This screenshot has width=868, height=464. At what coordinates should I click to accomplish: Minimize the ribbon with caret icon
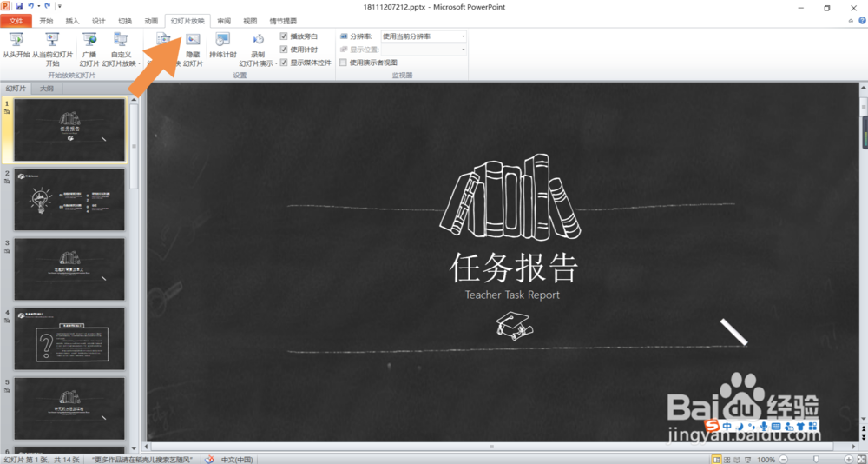pos(851,21)
